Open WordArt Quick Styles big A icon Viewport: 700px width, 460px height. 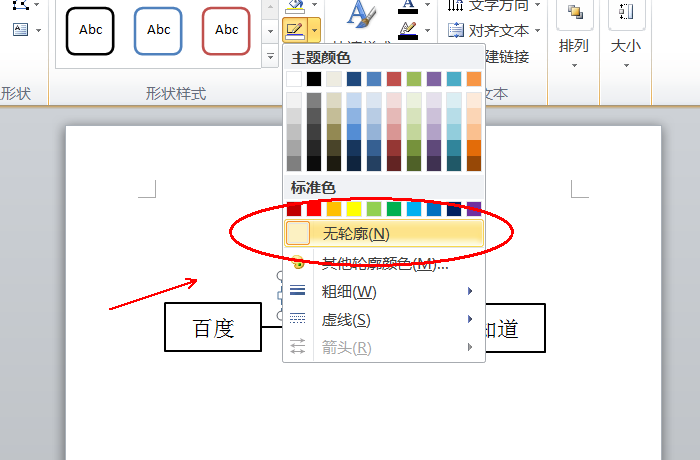pos(362,13)
